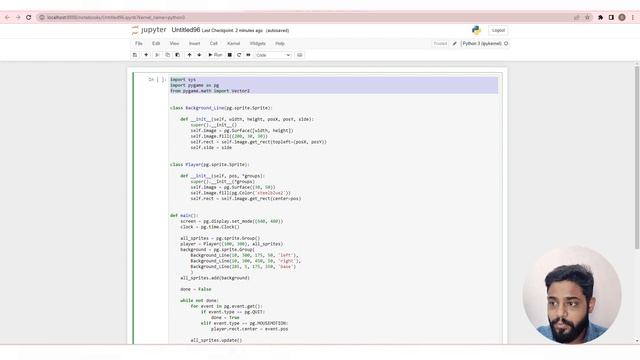Reload the page in the browser

(x=29, y=17)
